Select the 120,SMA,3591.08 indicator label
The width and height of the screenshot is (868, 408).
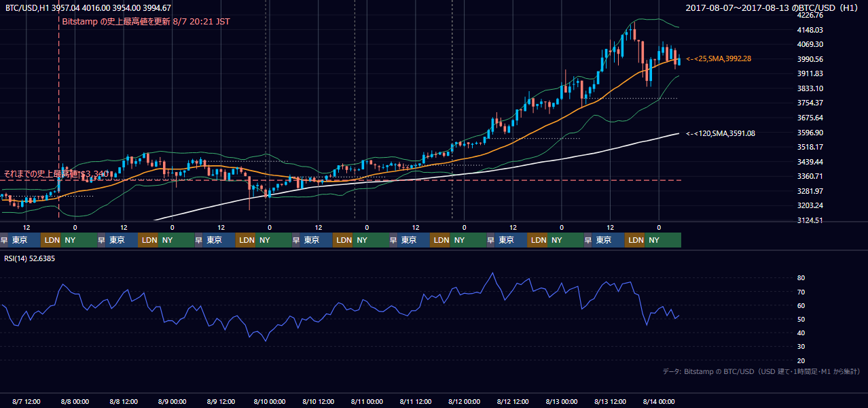pos(721,133)
